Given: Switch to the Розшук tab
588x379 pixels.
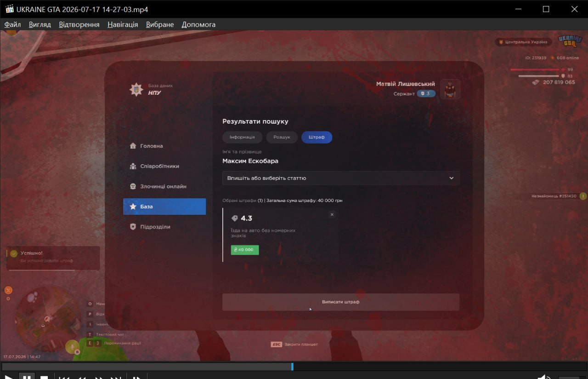Looking at the screenshot, I should [282, 137].
